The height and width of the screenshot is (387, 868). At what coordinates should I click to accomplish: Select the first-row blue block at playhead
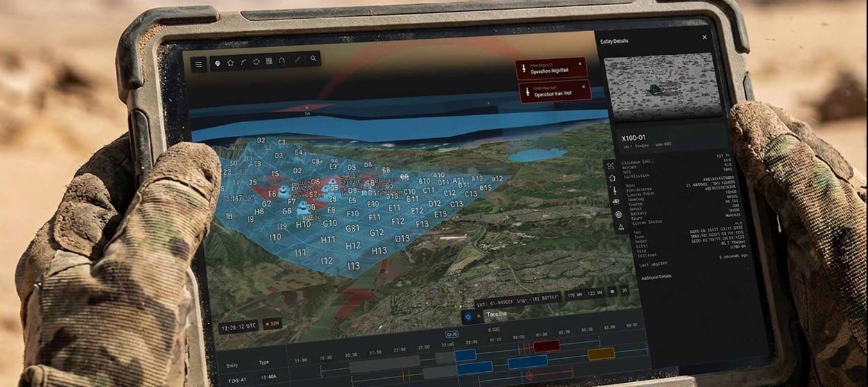[x=466, y=354]
